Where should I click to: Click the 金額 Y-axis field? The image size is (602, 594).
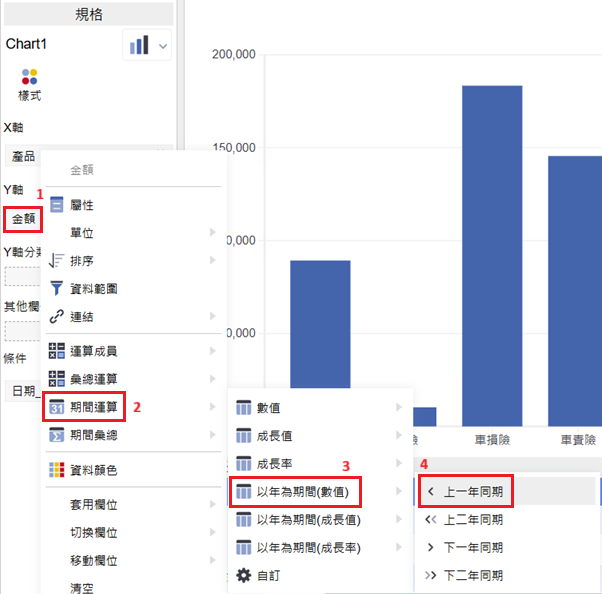click(x=22, y=218)
